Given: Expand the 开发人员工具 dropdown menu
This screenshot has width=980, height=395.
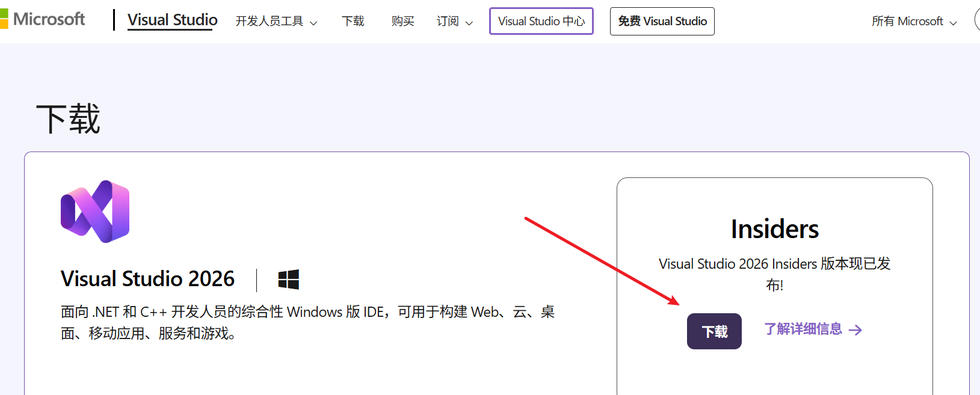Looking at the screenshot, I should (x=276, y=22).
